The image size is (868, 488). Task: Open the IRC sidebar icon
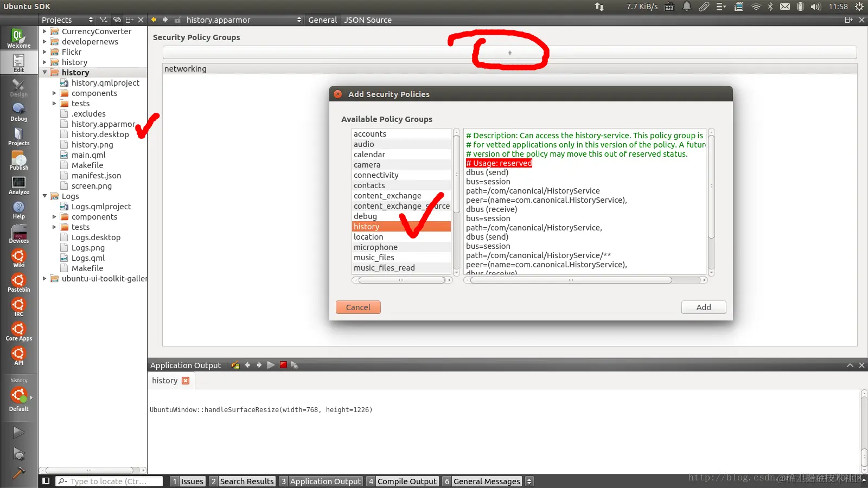pos(18,307)
